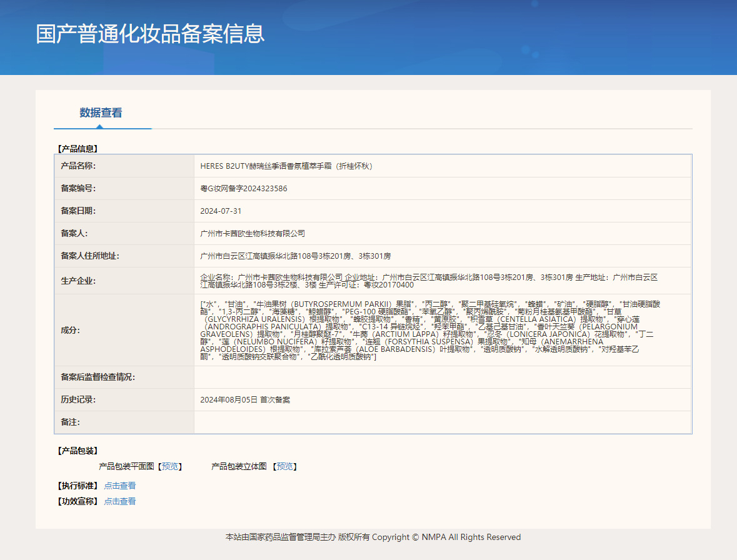The width and height of the screenshot is (737, 560).
Task: Preview 产品包装立体图 via 预览 link
Action: pos(284,466)
